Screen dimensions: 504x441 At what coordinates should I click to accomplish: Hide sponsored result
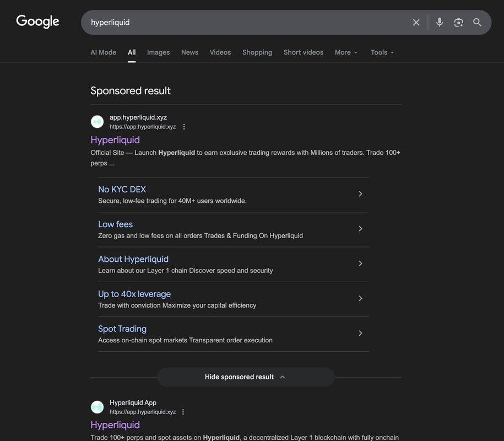tap(245, 377)
